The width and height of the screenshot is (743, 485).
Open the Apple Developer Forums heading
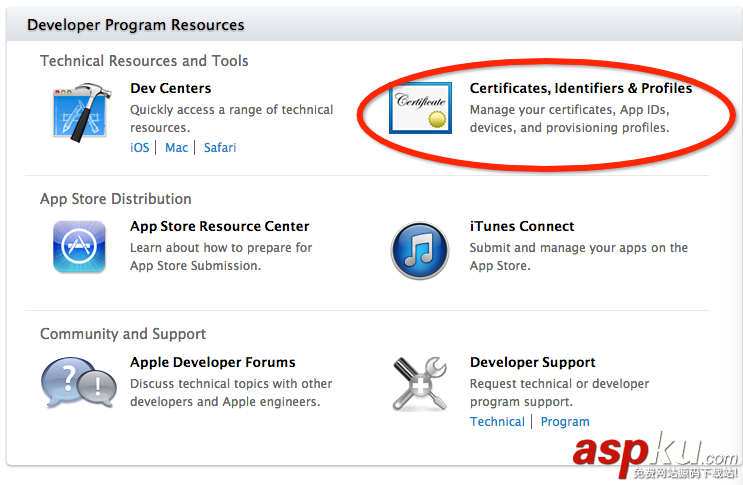[x=213, y=362]
